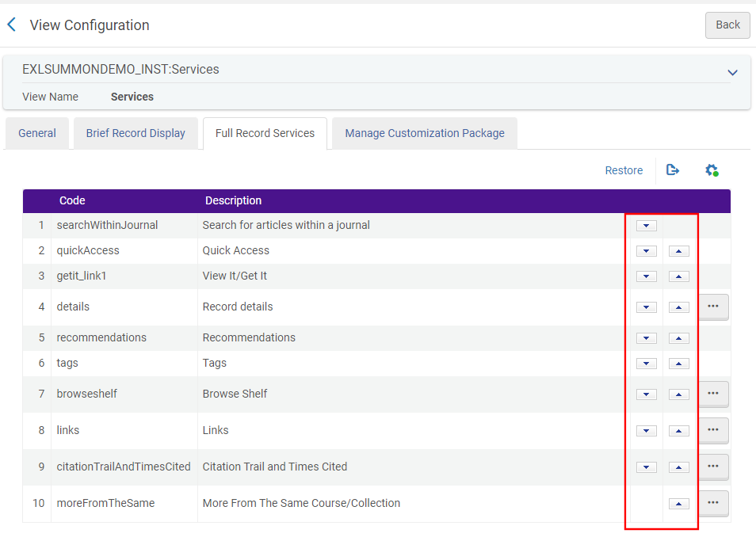Click the Restore link
The height and width of the screenshot is (541, 756).
624,170
